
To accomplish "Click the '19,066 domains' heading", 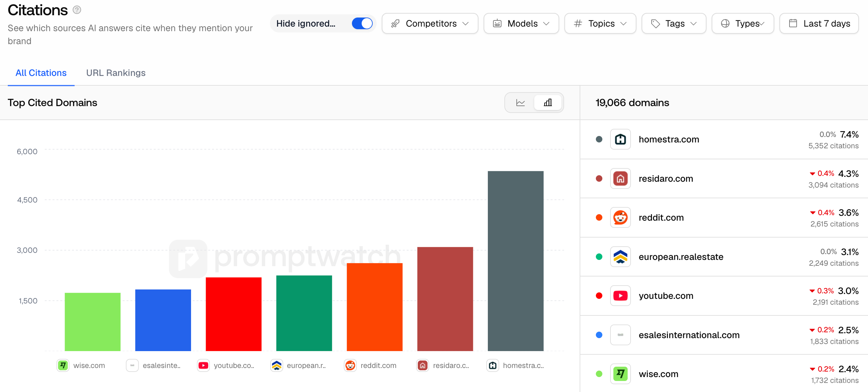I will (x=632, y=103).
